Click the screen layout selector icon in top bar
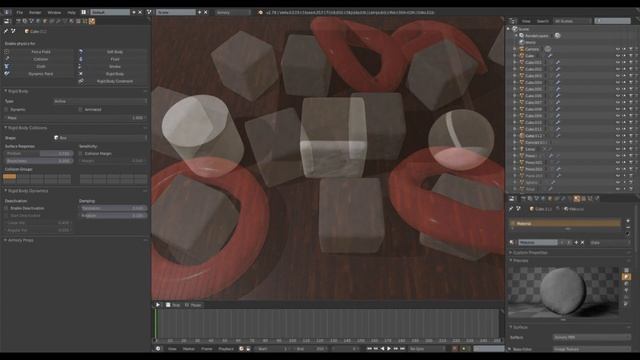 (x=84, y=12)
